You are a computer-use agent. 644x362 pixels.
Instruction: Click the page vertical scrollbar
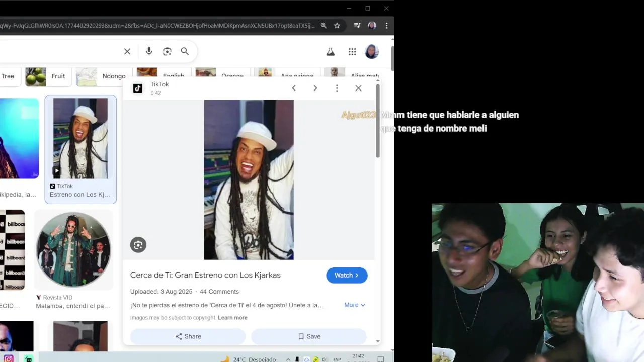pos(392,58)
